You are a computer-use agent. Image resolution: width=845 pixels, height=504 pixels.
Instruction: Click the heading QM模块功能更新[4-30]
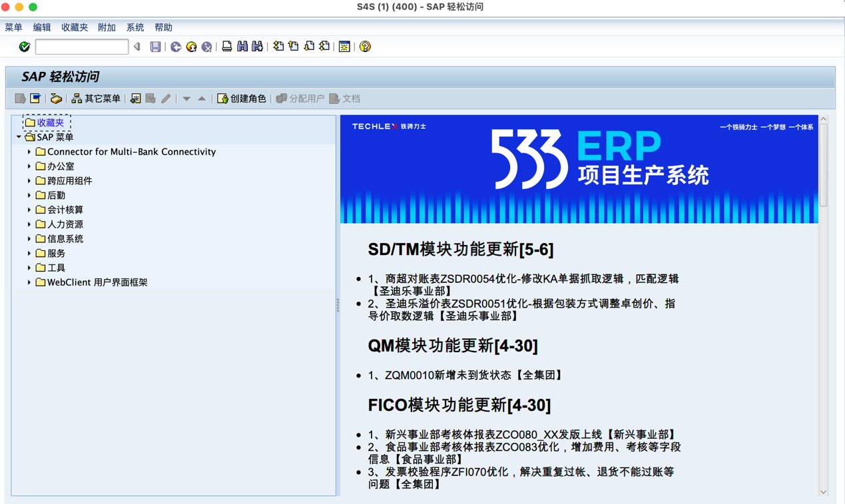pos(453,346)
